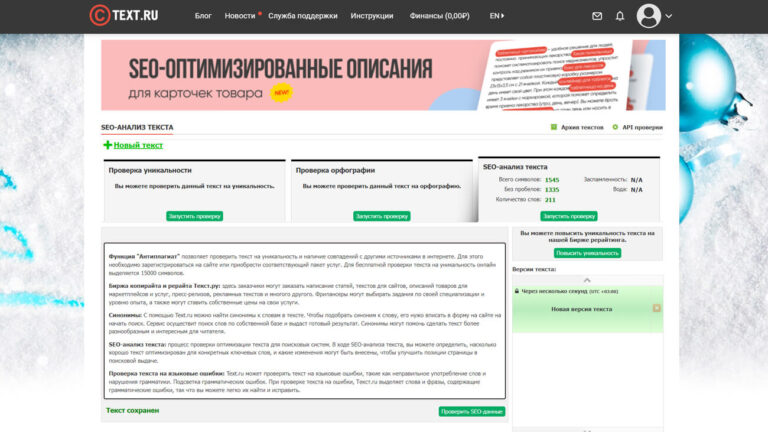Select the Проверка орфографии panel title
This screenshot has height=432, width=768.
click(335, 170)
